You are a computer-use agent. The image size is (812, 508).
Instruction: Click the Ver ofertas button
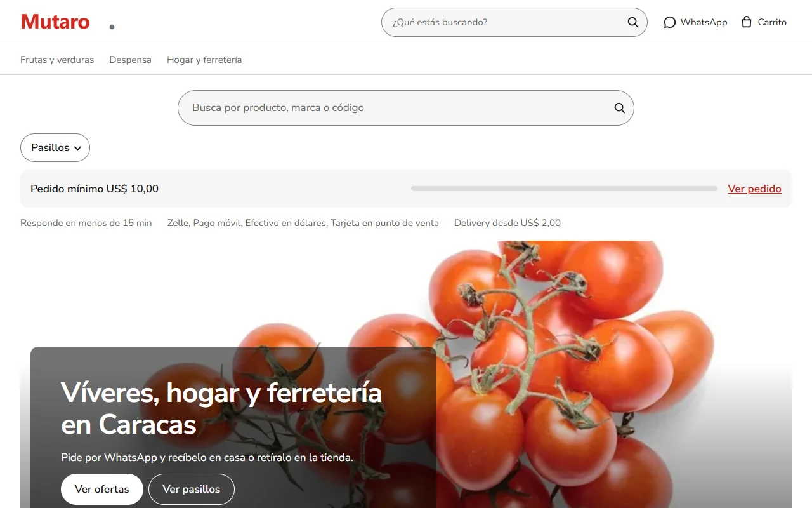coord(102,489)
